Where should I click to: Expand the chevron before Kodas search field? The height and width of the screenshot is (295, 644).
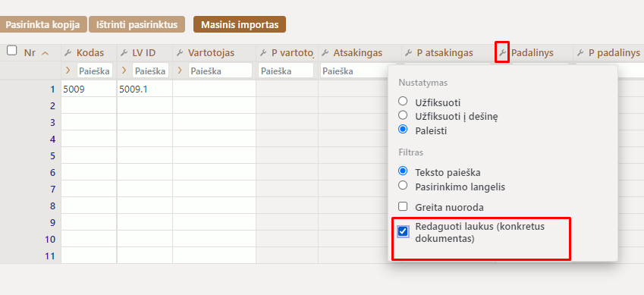pyautogui.click(x=68, y=71)
